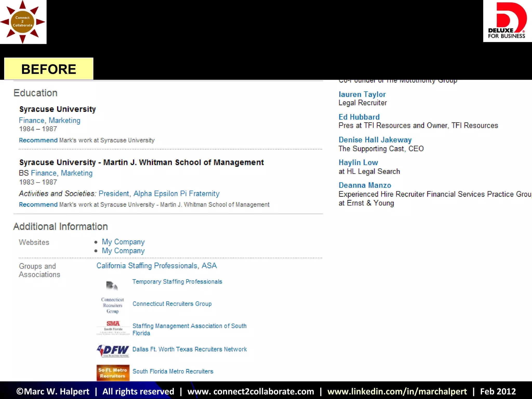The image size is (532, 399).
Task: Recommend Mark's work at Whitman School of Management
Action: (38, 205)
